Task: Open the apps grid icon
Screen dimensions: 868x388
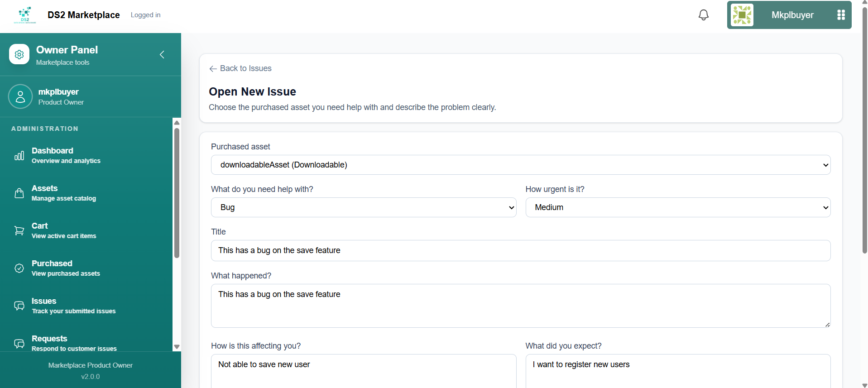Action: tap(841, 15)
